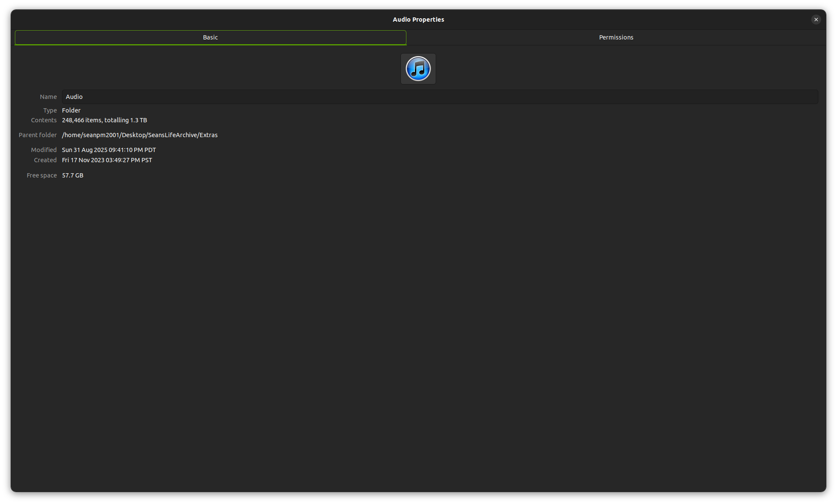This screenshot has height=504, width=837.
Task: Click the Created date Fri 17 Nov 2023
Action: coord(107,160)
